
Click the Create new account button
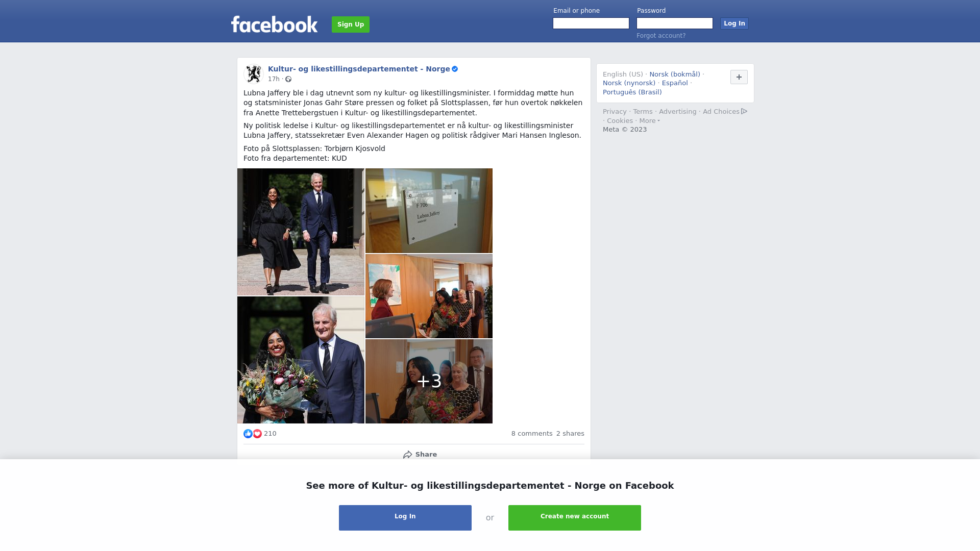click(x=575, y=518)
